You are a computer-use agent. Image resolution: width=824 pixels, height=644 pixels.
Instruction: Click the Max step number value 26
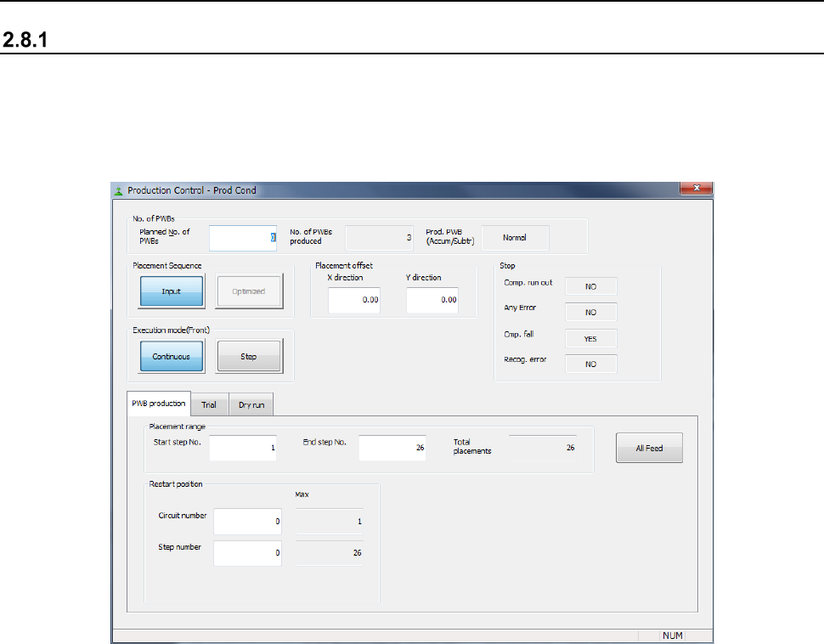coord(329,553)
